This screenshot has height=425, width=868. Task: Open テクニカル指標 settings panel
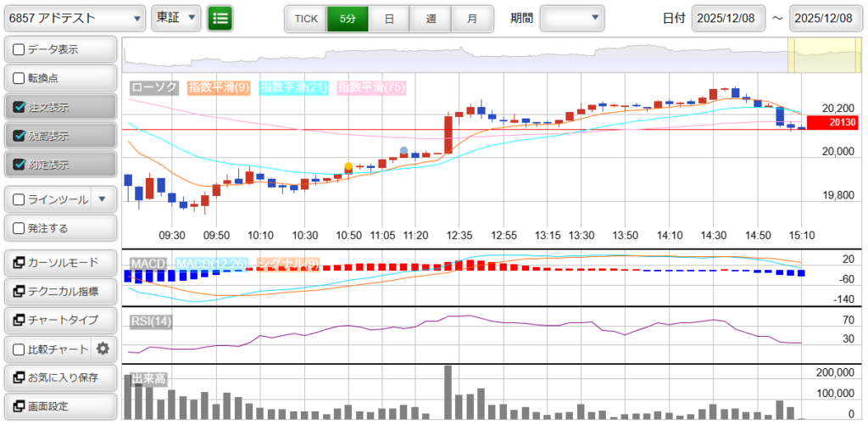coord(59,292)
